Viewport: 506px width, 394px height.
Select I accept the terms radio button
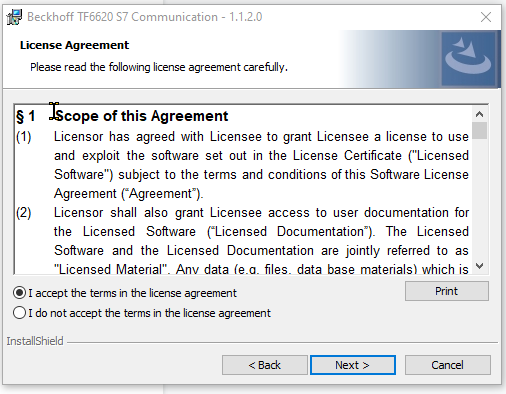point(19,293)
